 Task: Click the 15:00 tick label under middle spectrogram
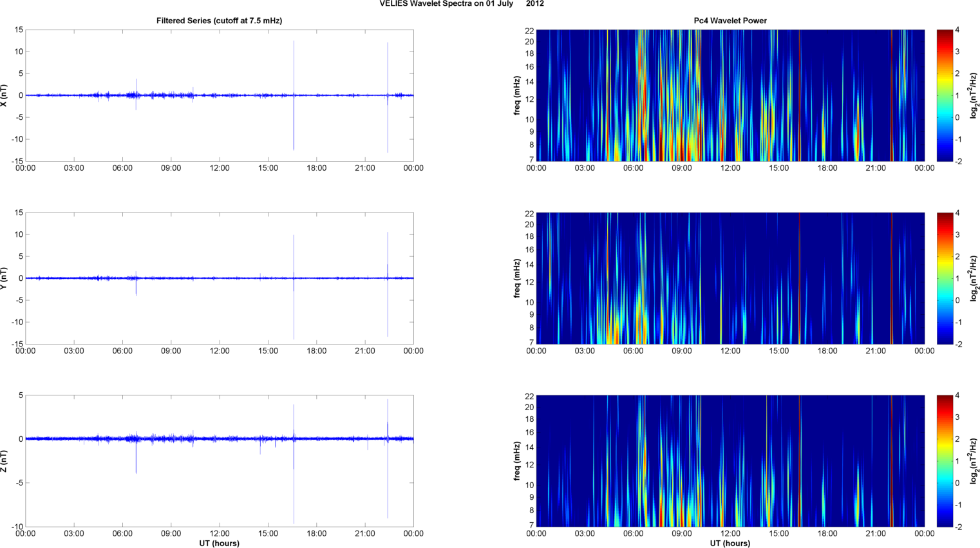point(778,351)
